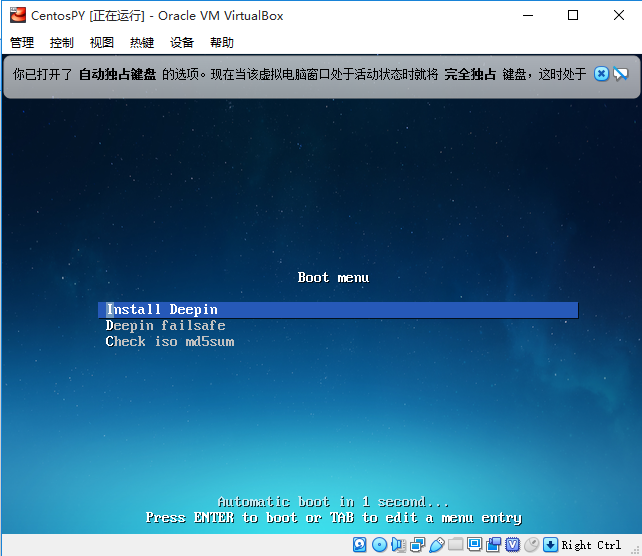The height and width of the screenshot is (556, 642).
Task: Select the Install Deepin boot entry
Action: [338, 310]
